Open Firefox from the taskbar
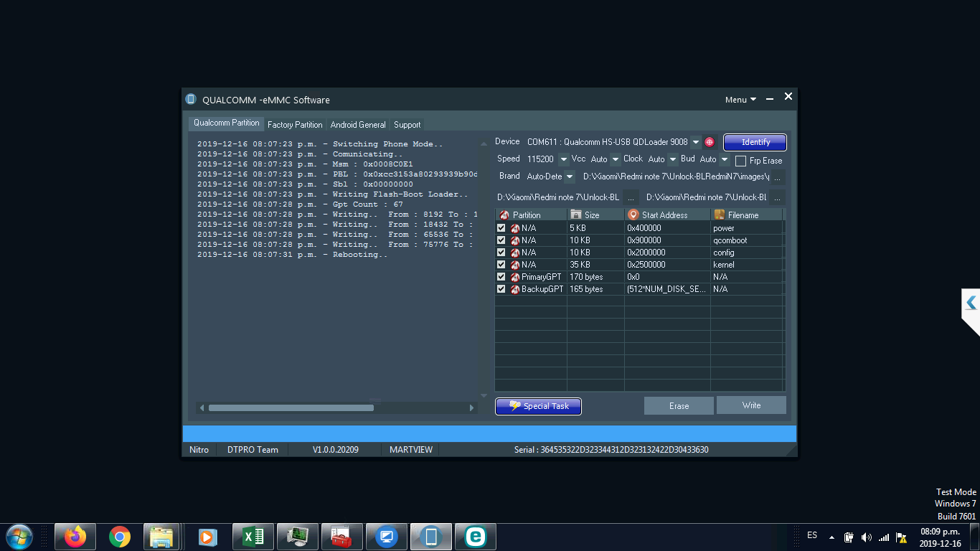Viewport: 980px width, 551px height. coord(75,537)
